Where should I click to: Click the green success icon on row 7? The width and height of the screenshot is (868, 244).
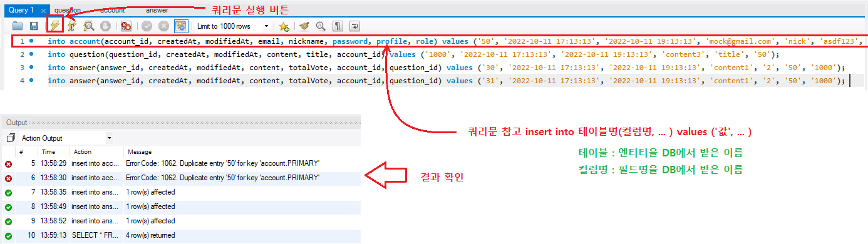(8, 193)
